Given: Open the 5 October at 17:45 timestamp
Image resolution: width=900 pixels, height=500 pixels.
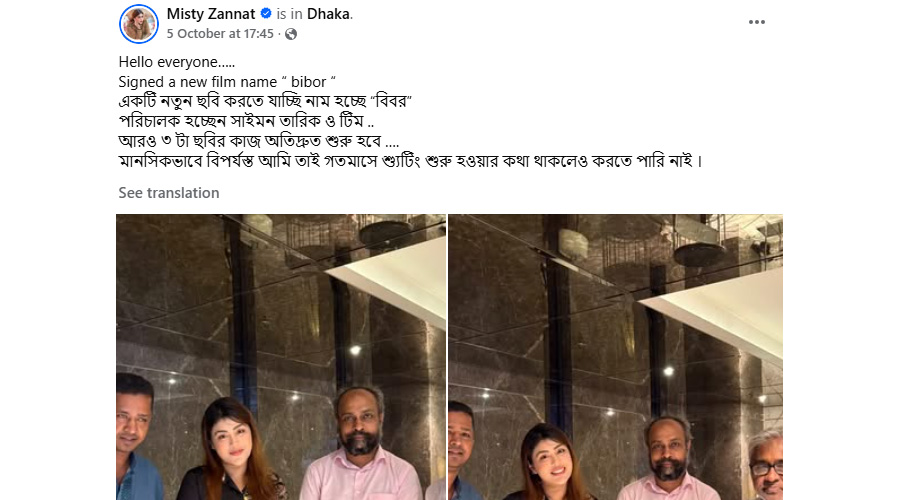Looking at the screenshot, I should (x=220, y=34).
